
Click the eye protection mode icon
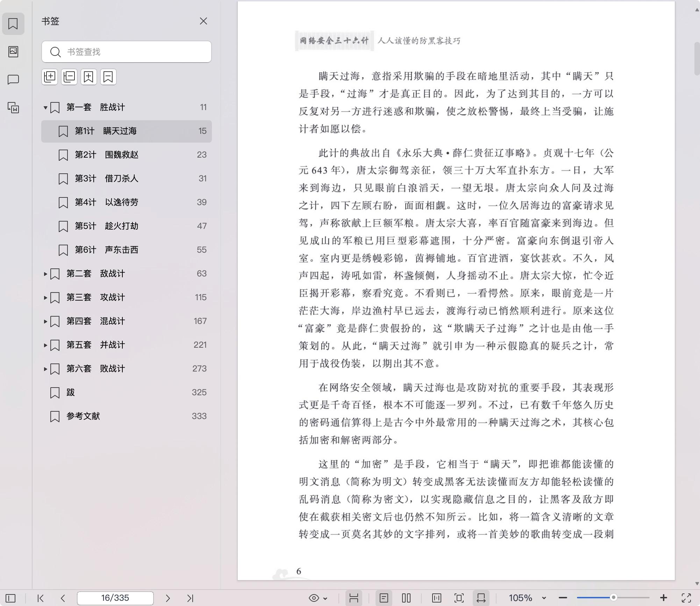point(314,598)
